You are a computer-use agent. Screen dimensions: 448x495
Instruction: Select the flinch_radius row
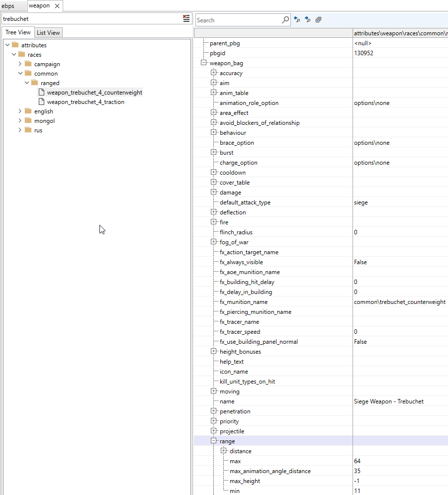point(321,232)
